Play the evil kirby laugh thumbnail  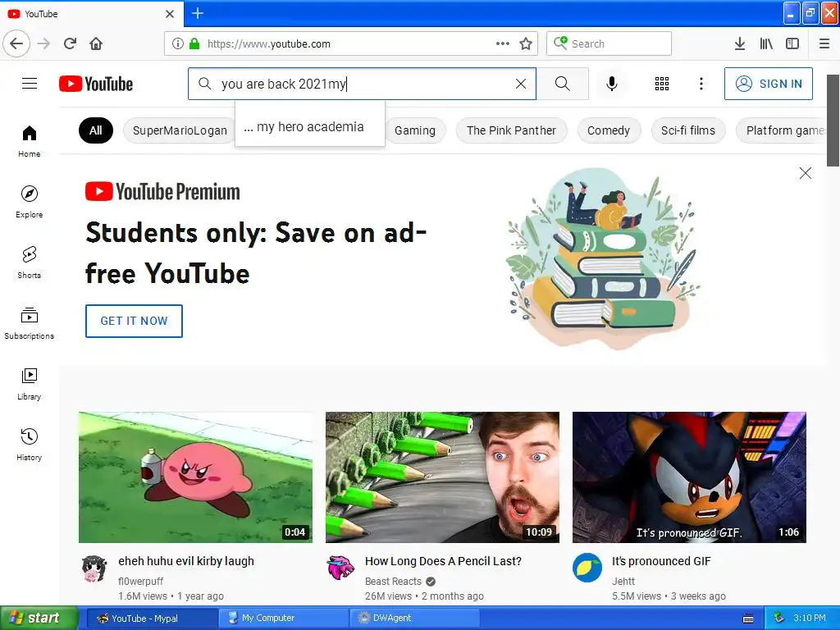[x=195, y=477]
